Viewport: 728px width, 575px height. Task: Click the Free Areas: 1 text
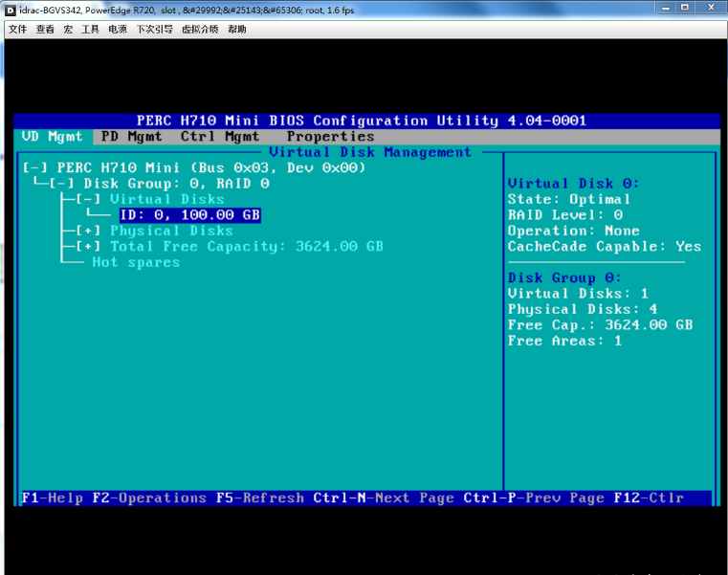coord(564,341)
